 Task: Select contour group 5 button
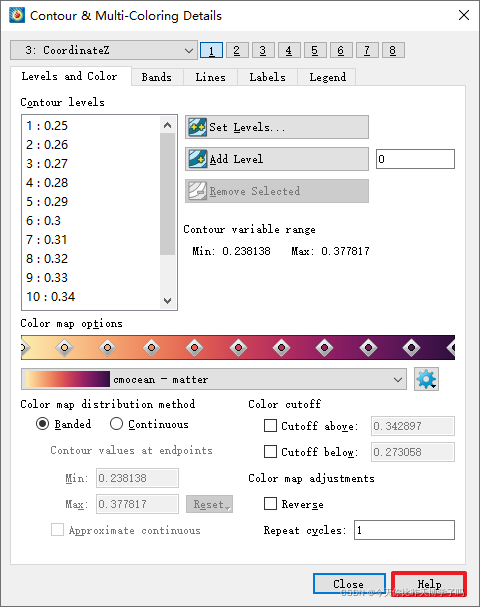click(x=315, y=50)
